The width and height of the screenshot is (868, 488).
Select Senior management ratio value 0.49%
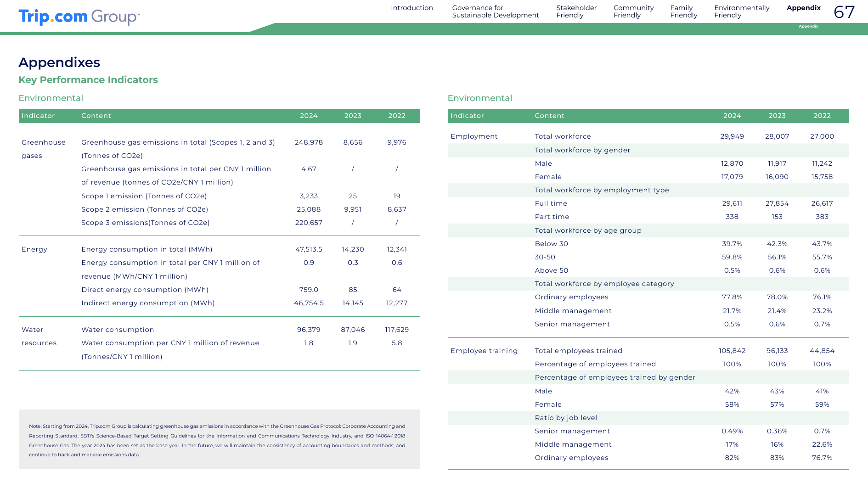pyautogui.click(x=732, y=431)
